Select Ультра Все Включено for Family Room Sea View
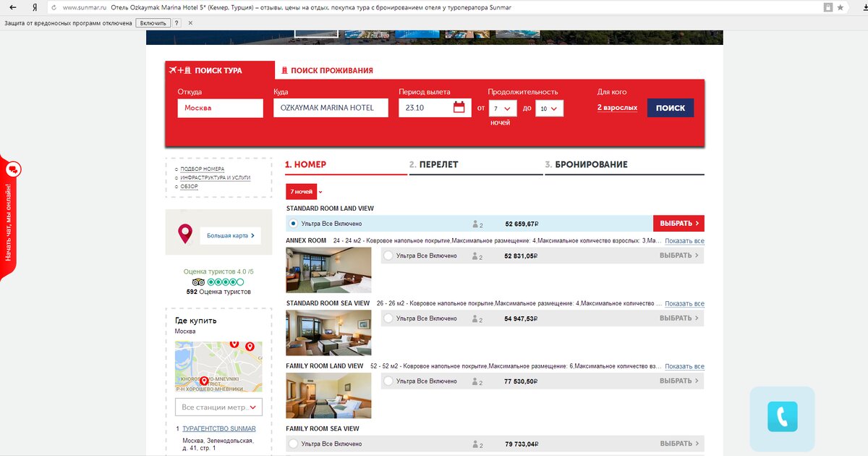 293,444
